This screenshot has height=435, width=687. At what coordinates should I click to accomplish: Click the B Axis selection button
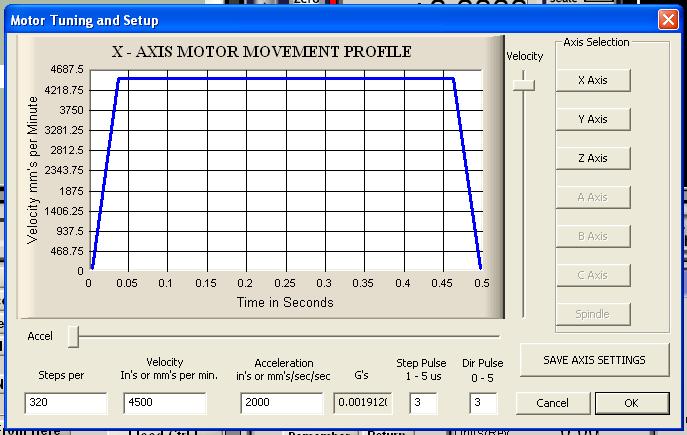coord(593,237)
